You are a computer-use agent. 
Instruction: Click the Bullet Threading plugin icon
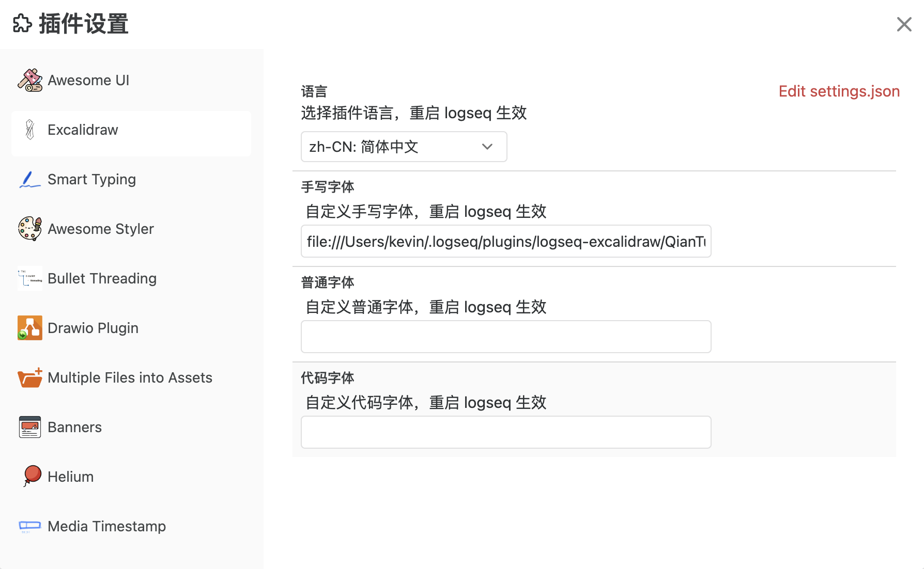(30, 279)
